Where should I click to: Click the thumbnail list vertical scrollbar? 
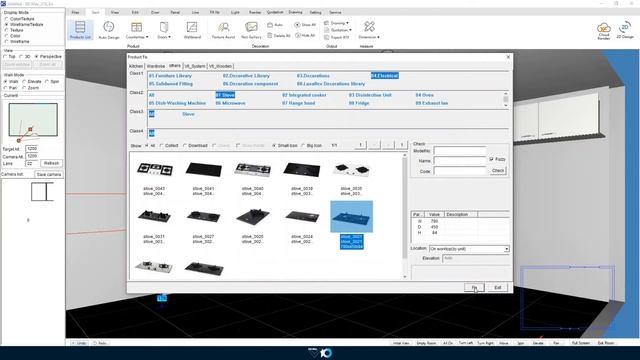coord(404,216)
